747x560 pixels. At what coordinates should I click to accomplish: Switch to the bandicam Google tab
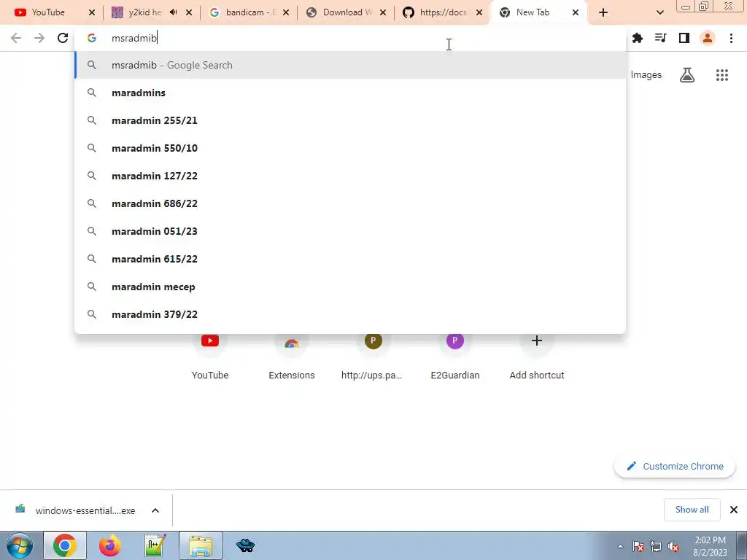pos(249,12)
